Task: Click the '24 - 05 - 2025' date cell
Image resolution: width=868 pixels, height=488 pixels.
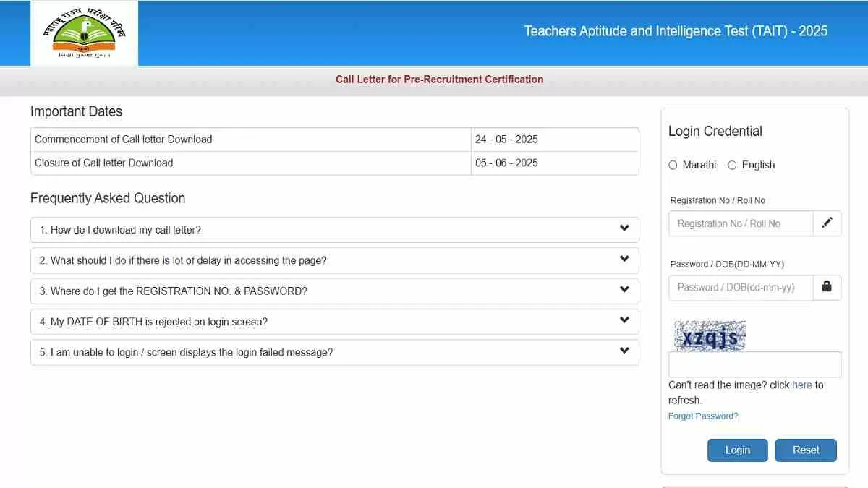Action: (555, 140)
